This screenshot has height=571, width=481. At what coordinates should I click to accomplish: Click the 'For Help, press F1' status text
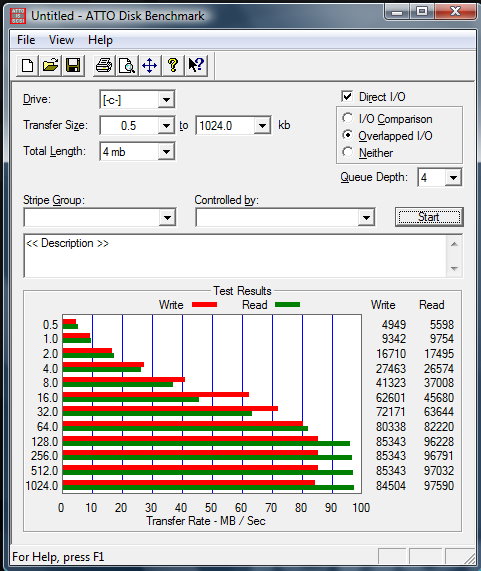coord(58,557)
